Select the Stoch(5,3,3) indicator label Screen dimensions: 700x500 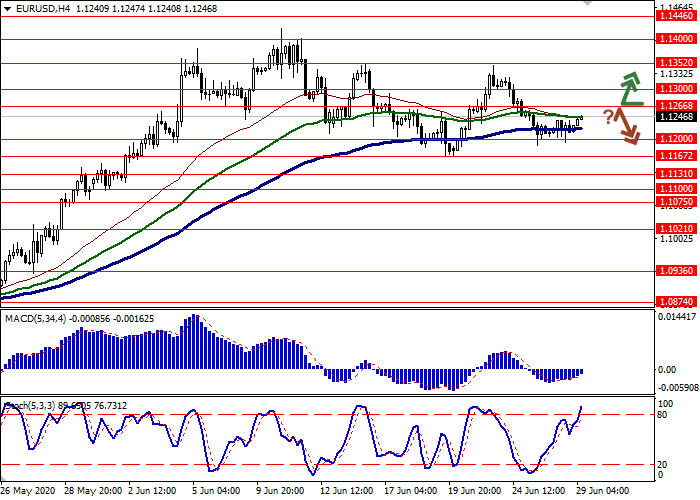[30, 405]
